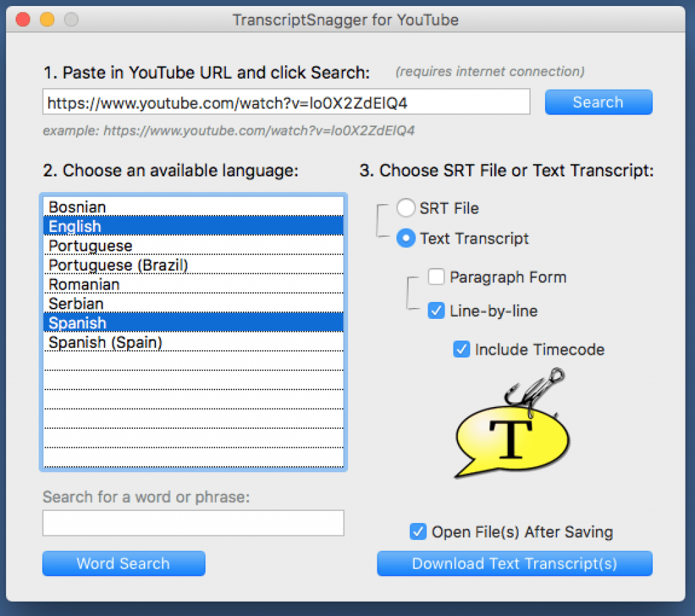Image resolution: width=695 pixels, height=616 pixels.
Task: Choose the Text Transcript radio option
Action: (x=406, y=238)
